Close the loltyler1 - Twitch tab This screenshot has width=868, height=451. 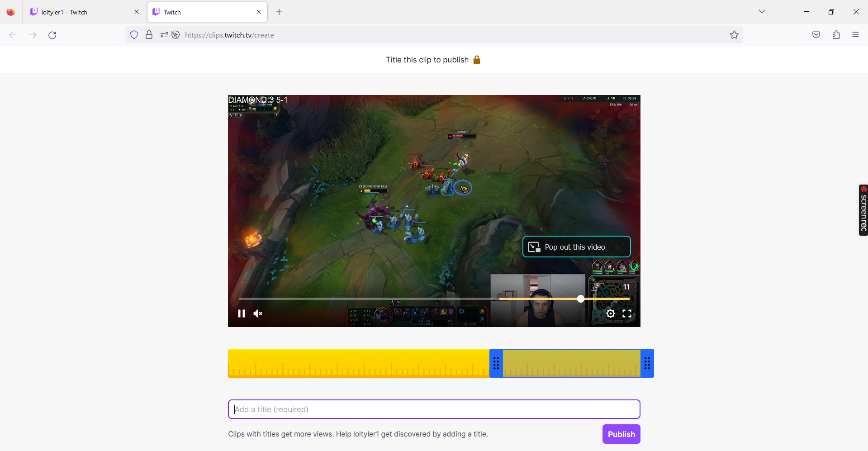[137, 12]
